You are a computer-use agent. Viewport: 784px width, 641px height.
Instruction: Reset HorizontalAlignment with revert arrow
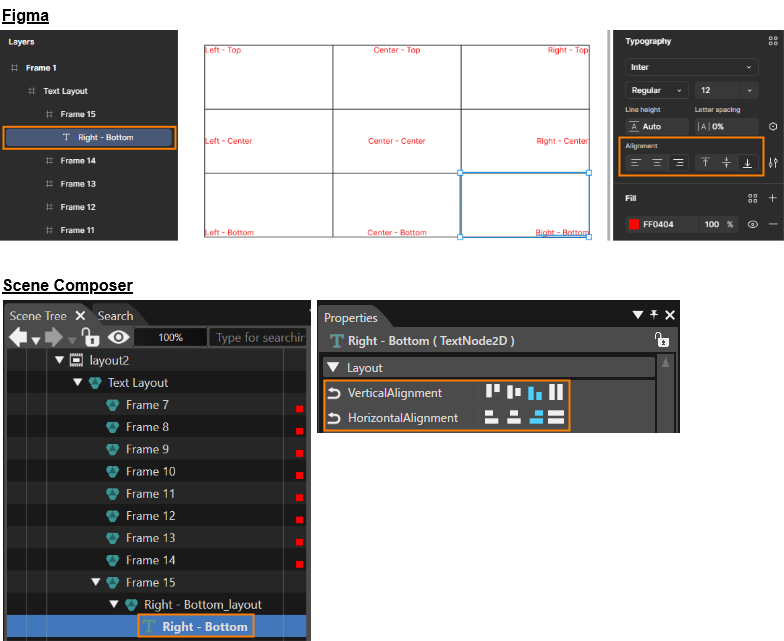point(334,418)
